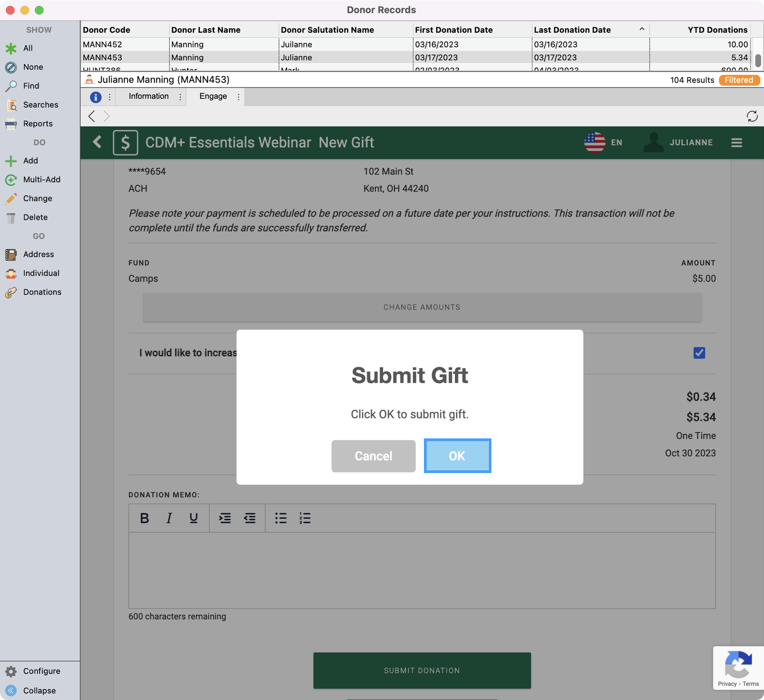Screen dimensions: 764x700
Task: Click inside the Donation Memo text area
Action: pyautogui.click(x=422, y=570)
